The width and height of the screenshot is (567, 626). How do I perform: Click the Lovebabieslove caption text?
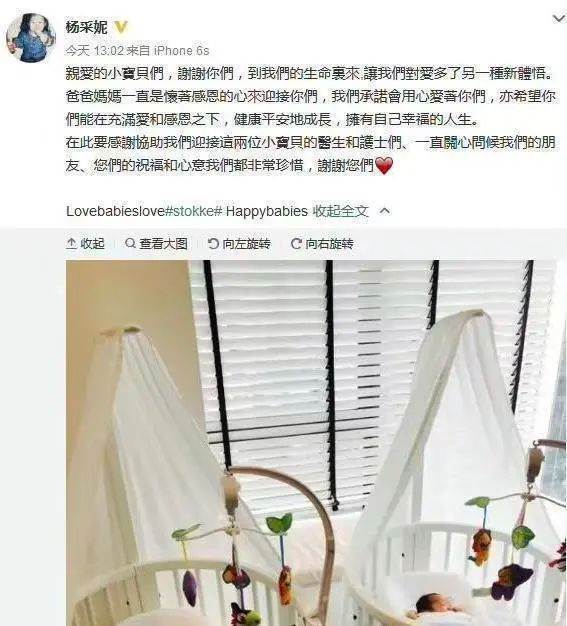click(x=115, y=211)
